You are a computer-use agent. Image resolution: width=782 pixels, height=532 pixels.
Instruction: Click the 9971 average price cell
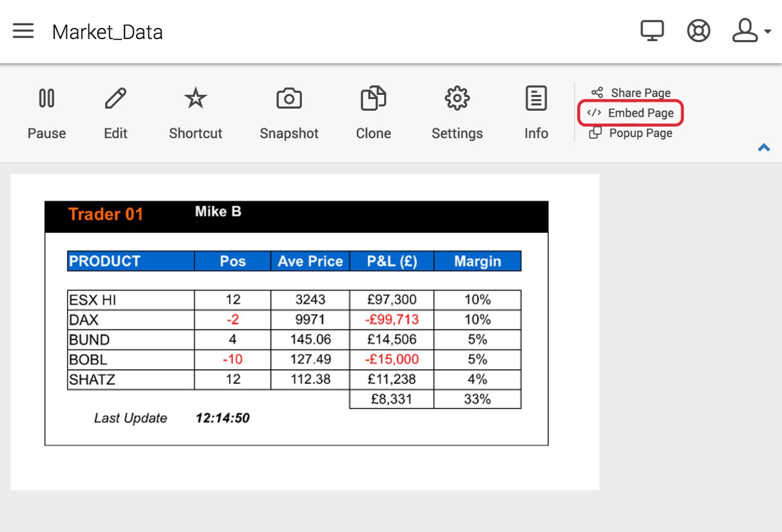(x=310, y=320)
